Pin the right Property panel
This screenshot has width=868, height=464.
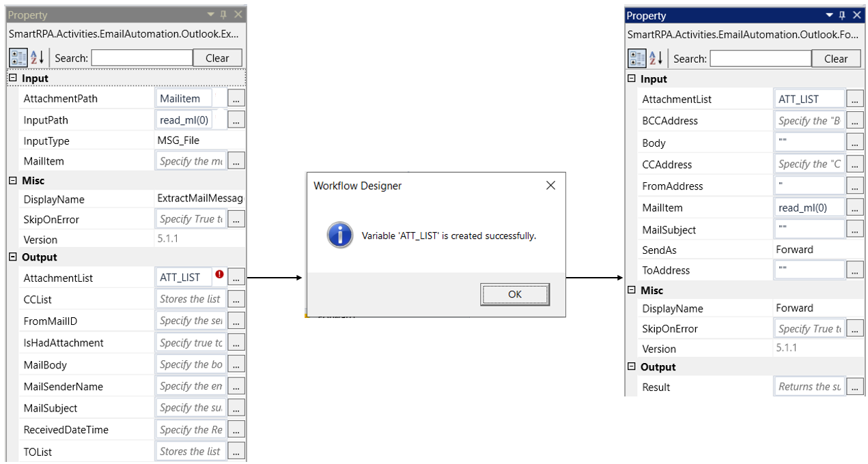point(842,16)
